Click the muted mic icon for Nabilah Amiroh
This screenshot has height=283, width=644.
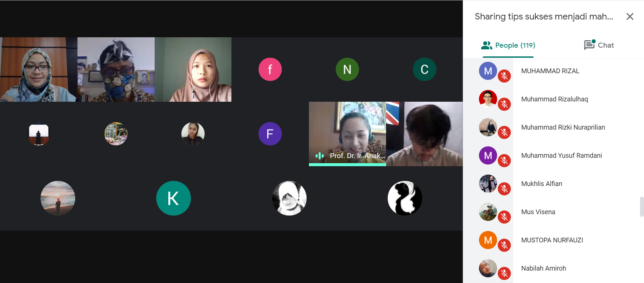(x=504, y=274)
